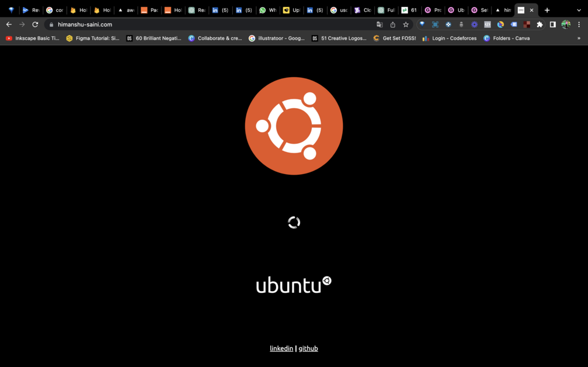Open the Chrome profile avatar
Image resolution: width=588 pixels, height=367 pixels.
pyautogui.click(x=566, y=25)
